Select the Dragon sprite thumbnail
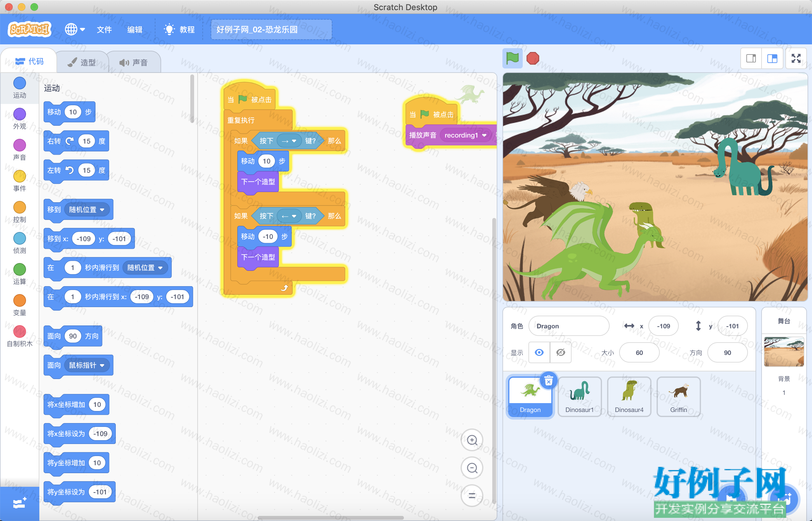This screenshot has width=812, height=521. (x=530, y=397)
